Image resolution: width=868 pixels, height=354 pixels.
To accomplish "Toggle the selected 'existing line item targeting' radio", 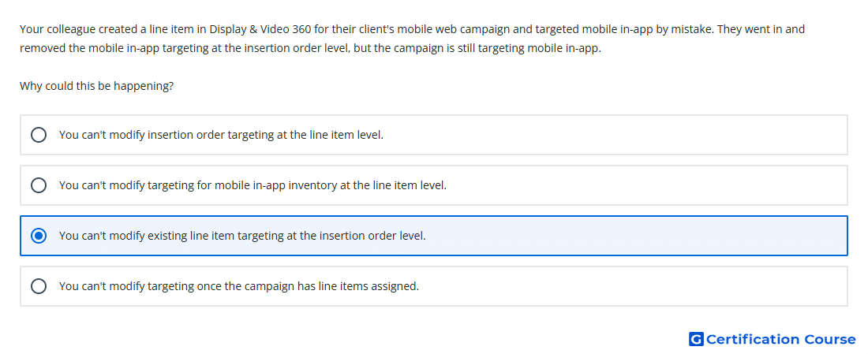I will (38, 236).
